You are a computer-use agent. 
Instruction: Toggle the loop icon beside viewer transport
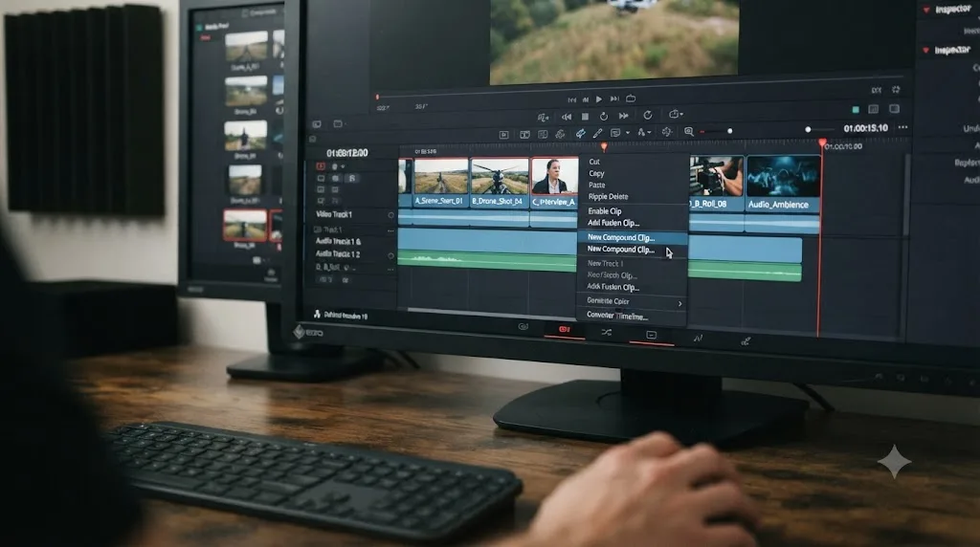631,98
